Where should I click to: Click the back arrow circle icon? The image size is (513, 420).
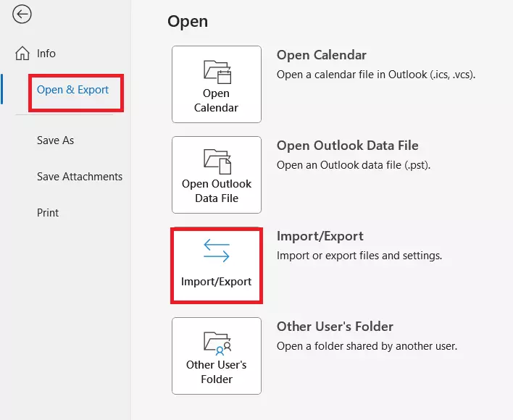click(x=22, y=14)
